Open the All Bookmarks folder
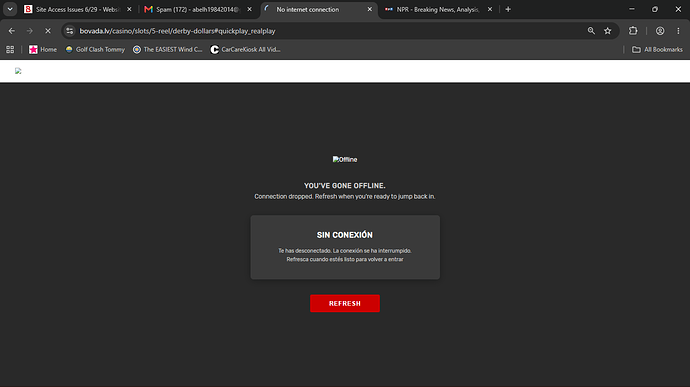Image resolution: width=690 pixels, height=387 pixels. coord(657,49)
